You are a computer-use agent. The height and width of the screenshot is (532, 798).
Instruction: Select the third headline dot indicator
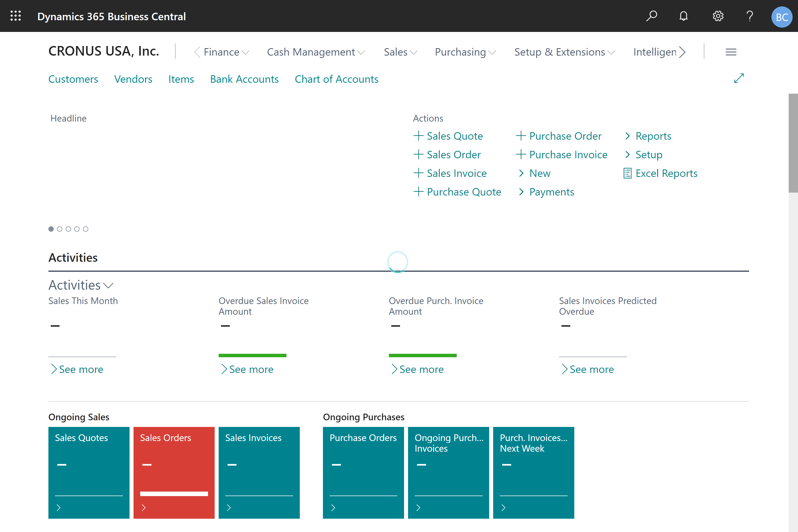[68, 229]
